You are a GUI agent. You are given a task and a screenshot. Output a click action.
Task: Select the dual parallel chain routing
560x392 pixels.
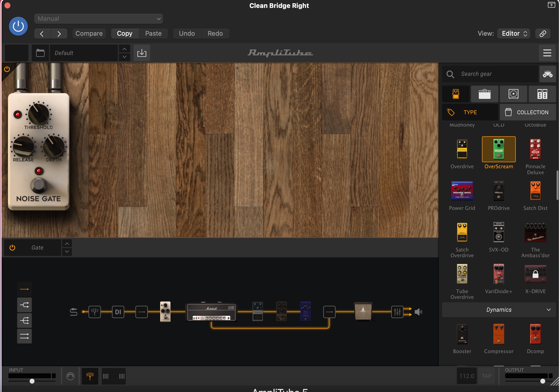(24, 336)
